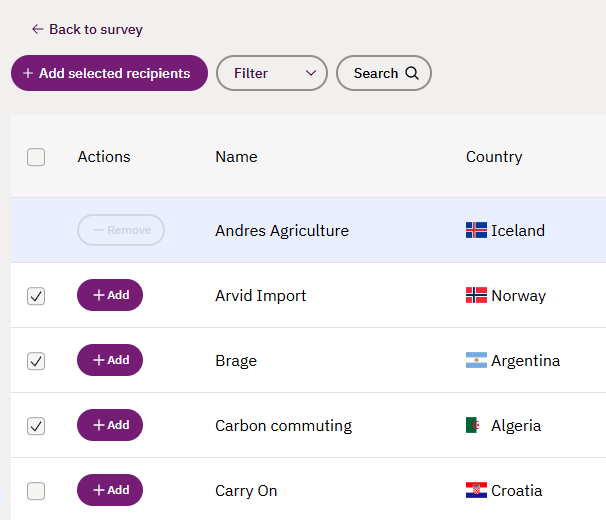Add Arvid Import as recipient
Screen dimensions: 606x520
tap(110, 295)
